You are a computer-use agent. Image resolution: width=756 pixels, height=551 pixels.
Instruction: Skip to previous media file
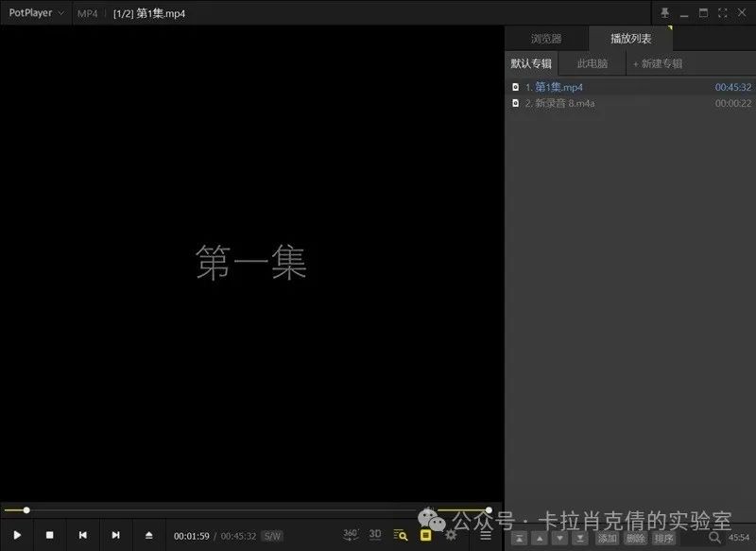click(82, 536)
